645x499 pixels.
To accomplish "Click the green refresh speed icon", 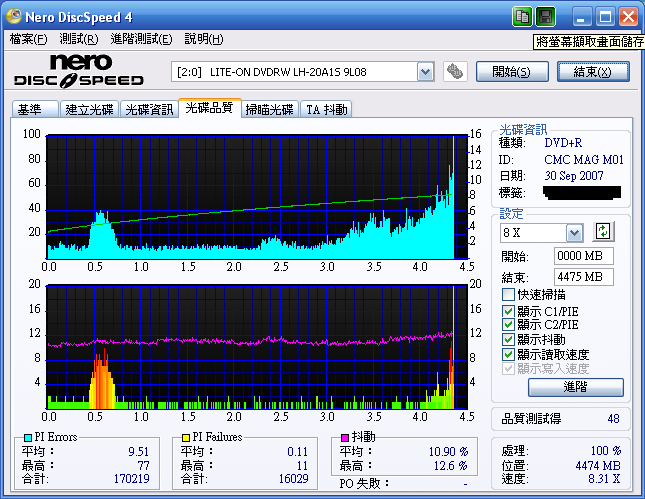I will click(603, 231).
